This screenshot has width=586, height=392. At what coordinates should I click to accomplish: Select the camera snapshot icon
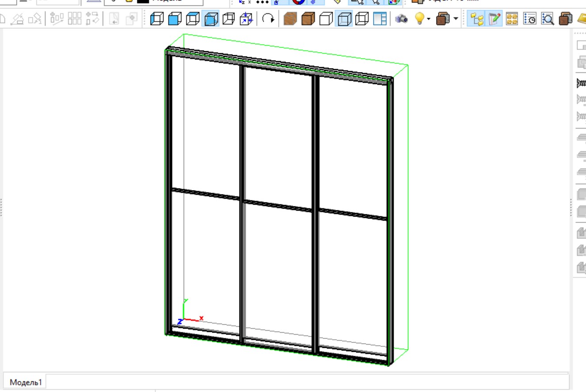[x=401, y=19]
